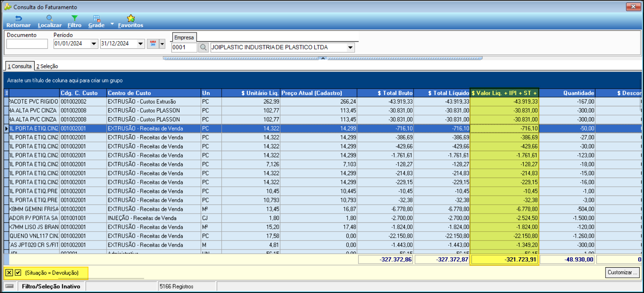Click EXTRUSÃO - Custos Extrusão cell
Image resolution: width=644 pixels, height=293 pixels.
154,102
